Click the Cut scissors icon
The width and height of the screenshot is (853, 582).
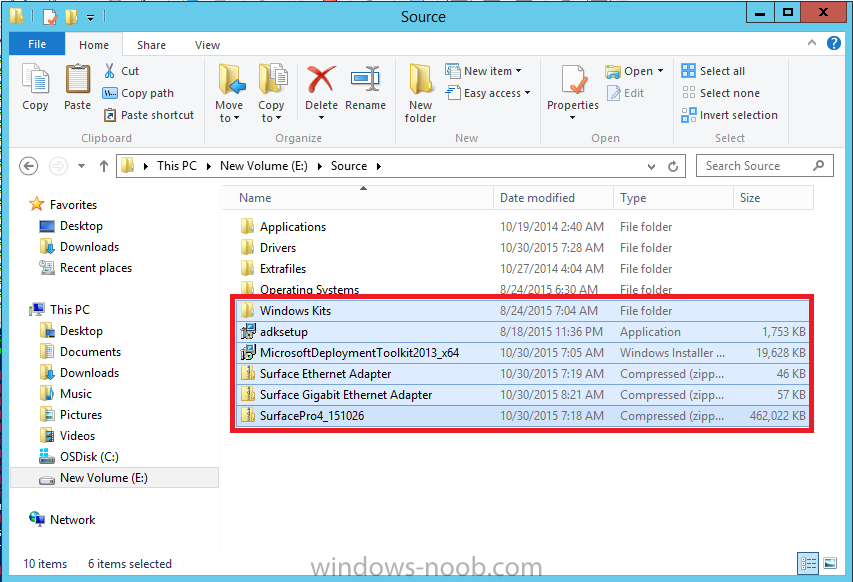[109, 71]
